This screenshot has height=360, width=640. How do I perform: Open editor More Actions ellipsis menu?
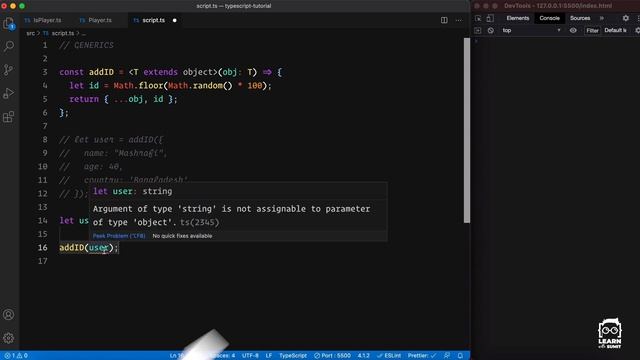click(459, 20)
